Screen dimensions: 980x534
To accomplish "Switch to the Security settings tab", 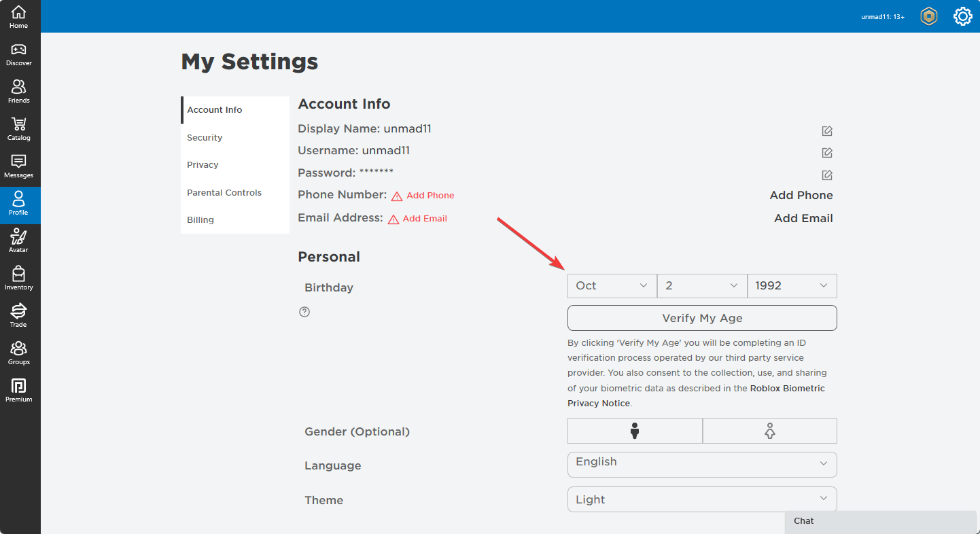I will pyautogui.click(x=205, y=138).
